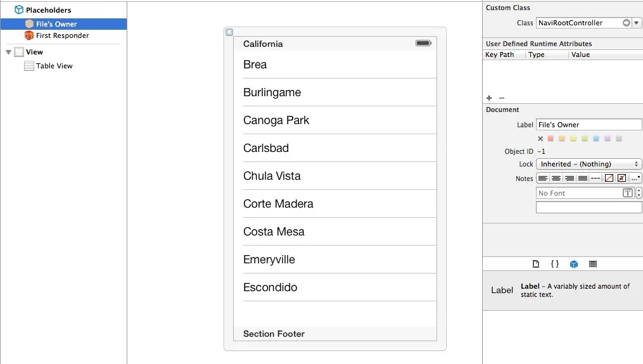Click the minus to remove runtime attribute
This screenshot has height=364, width=643.
point(502,98)
